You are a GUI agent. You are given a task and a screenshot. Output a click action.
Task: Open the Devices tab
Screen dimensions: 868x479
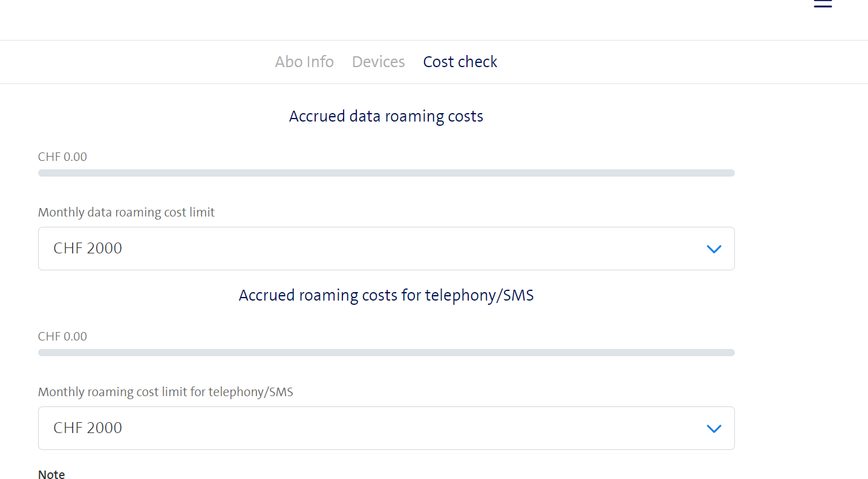pyautogui.click(x=378, y=62)
